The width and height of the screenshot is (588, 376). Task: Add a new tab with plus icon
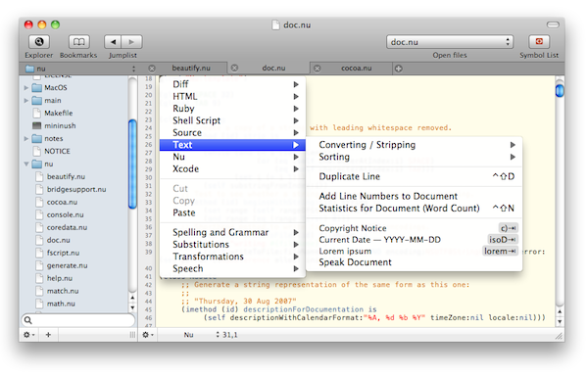point(399,69)
